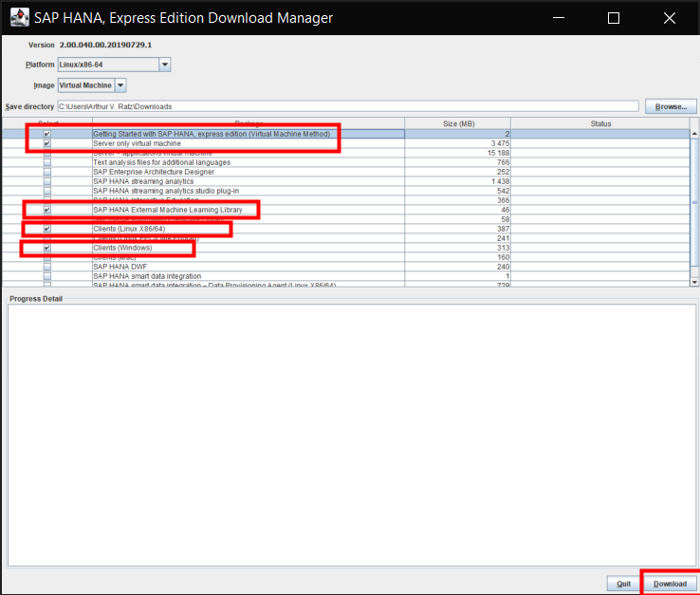Open the Image dropdown arrow
The width and height of the screenshot is (700, 595).
[x=120, y=84]
